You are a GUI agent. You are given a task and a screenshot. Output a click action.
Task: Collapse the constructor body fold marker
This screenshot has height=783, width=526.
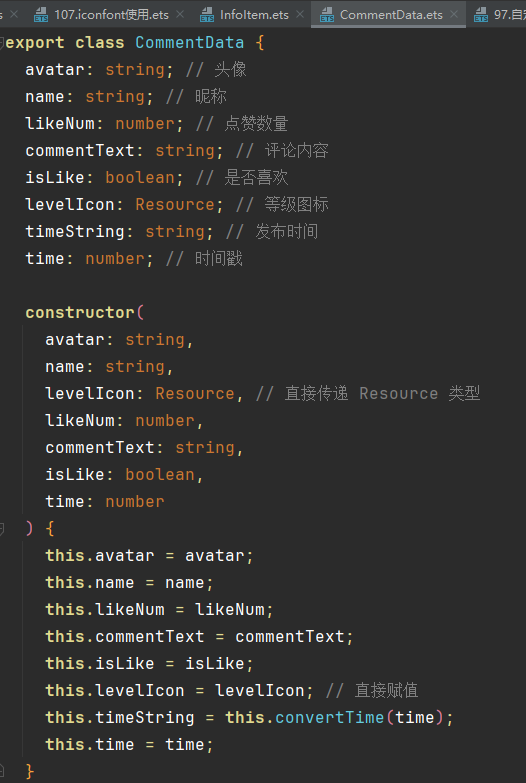pos(1,529)
